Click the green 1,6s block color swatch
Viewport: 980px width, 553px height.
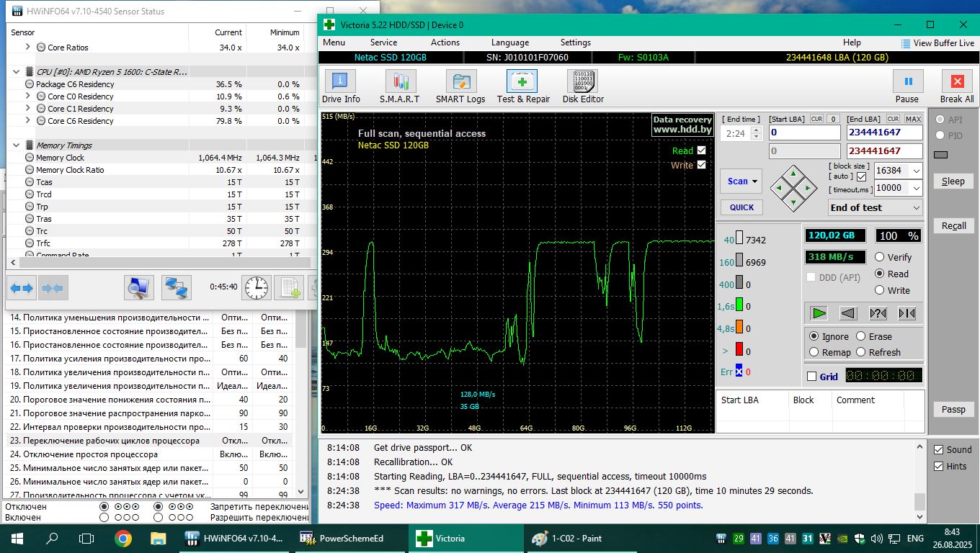point(739,306)
